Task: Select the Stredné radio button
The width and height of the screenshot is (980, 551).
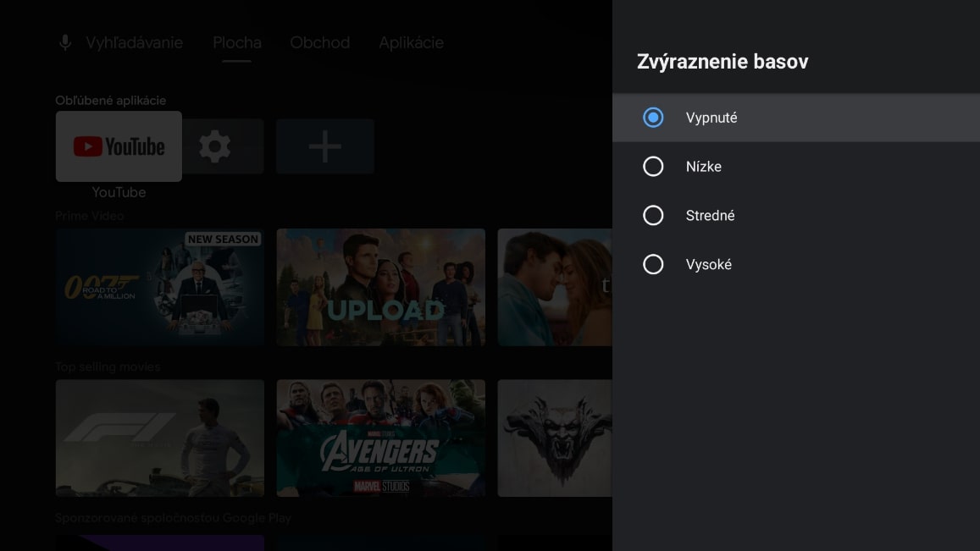Action: point(653,215)
